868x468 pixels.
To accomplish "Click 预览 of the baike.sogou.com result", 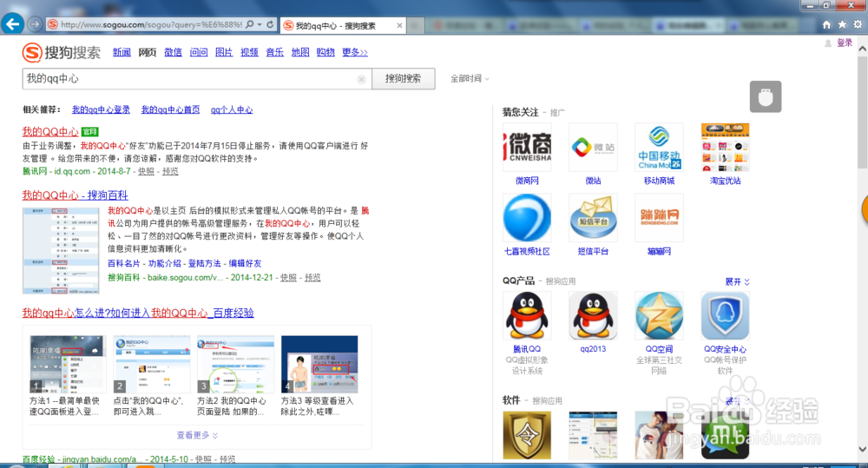I will click(x=312, y=278).
